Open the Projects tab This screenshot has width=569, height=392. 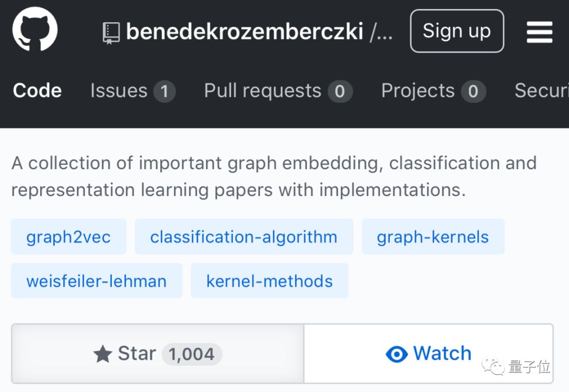[x=418, y=91]
